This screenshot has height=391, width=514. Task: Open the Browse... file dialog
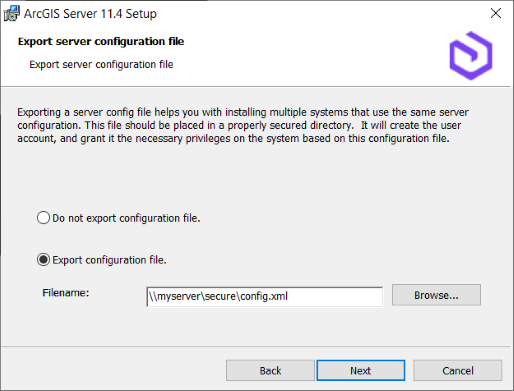(x=436, y=295)
